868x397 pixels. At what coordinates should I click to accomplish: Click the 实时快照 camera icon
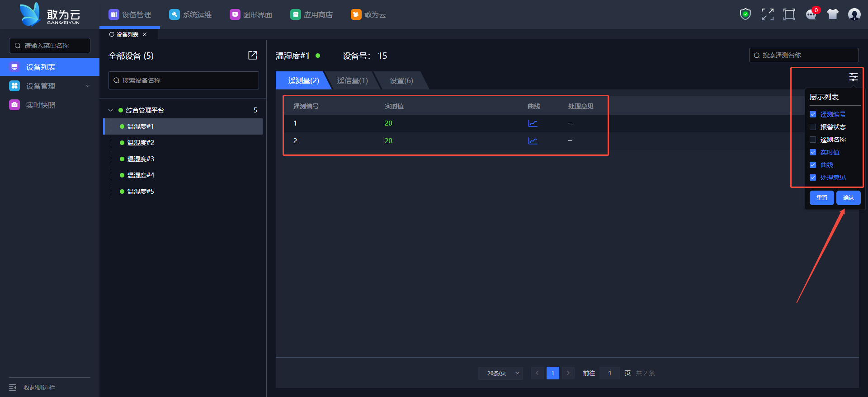pos(14,105)
